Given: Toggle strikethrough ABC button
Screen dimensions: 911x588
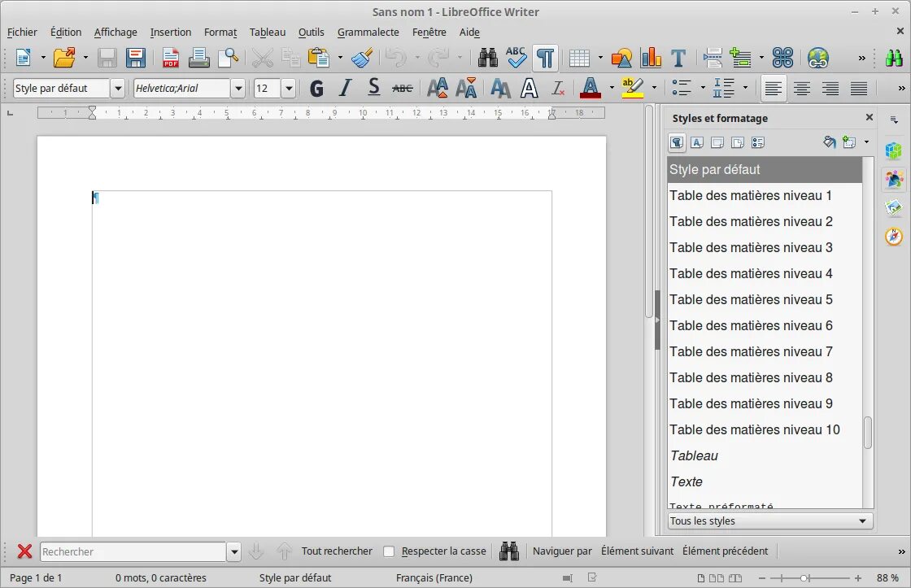Looking at the screenshot, I should (x=403, y=89).
